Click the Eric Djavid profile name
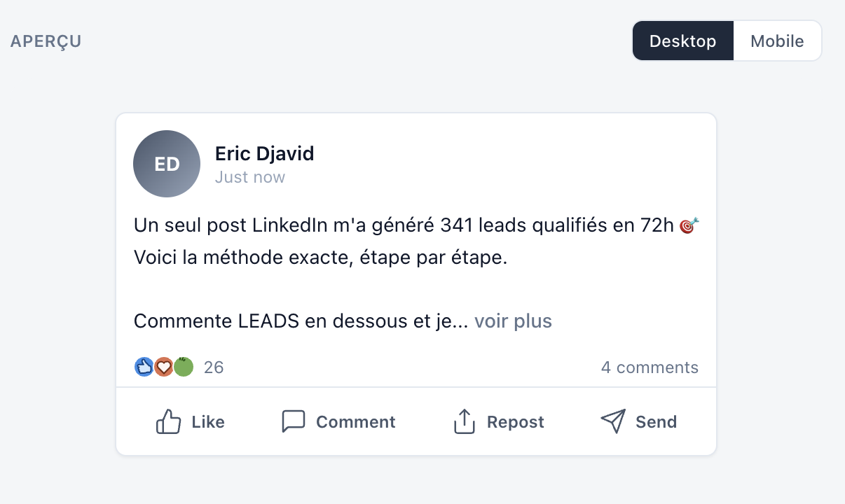This screenshot has height=504, width=845. [264, 153]
